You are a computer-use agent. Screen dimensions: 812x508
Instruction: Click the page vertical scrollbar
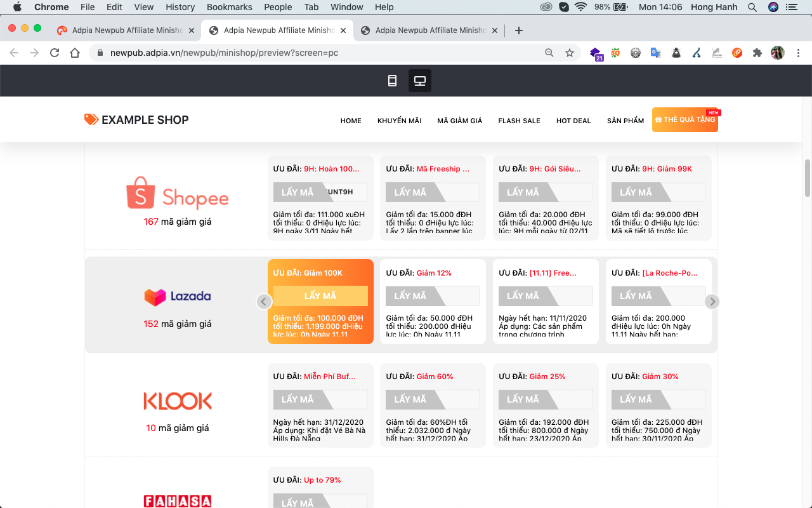(x=808, y=178)
